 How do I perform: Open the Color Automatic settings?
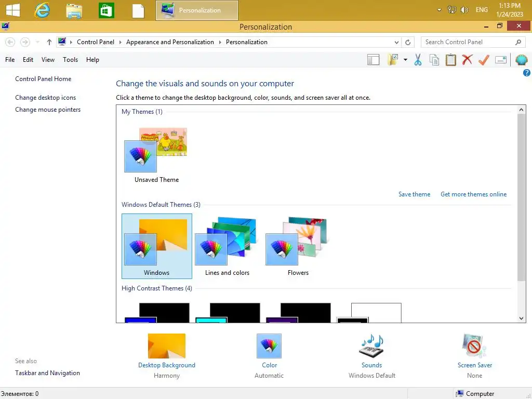tap(270, 356)
